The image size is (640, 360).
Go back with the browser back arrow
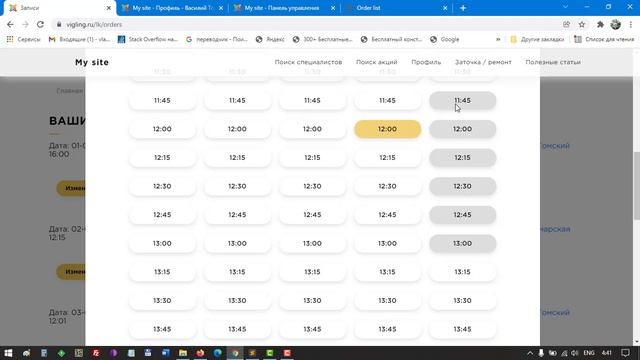click(10, 24)
